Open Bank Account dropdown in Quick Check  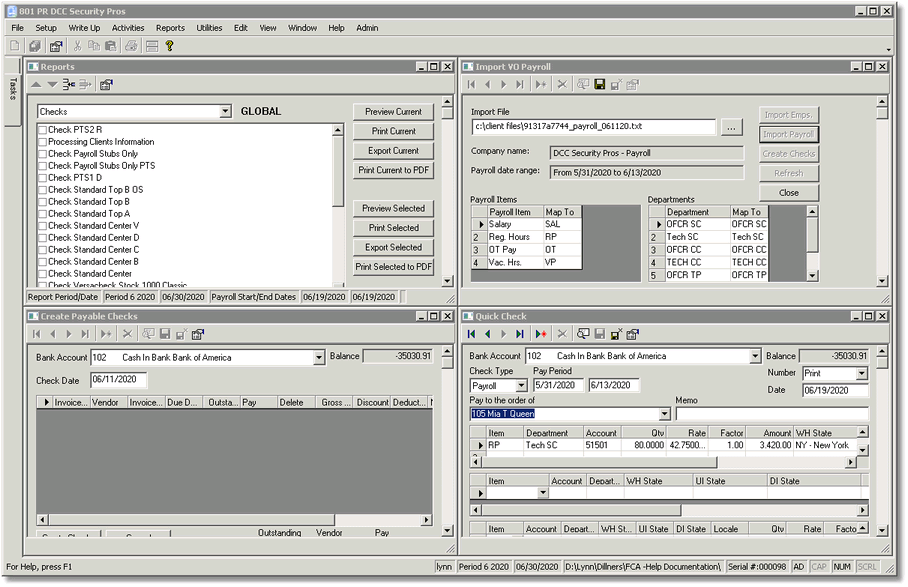point(755,356)
